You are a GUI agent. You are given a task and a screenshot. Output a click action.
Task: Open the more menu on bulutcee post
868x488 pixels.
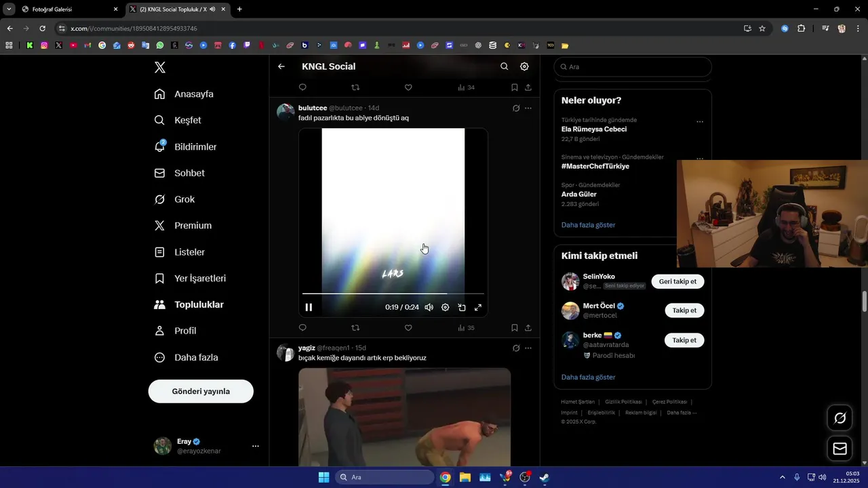click(528, 108)
